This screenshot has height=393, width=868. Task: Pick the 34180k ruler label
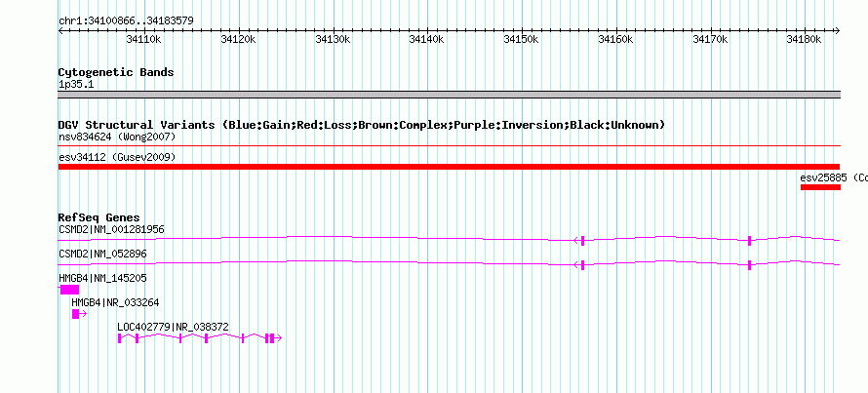coord(805,39)
